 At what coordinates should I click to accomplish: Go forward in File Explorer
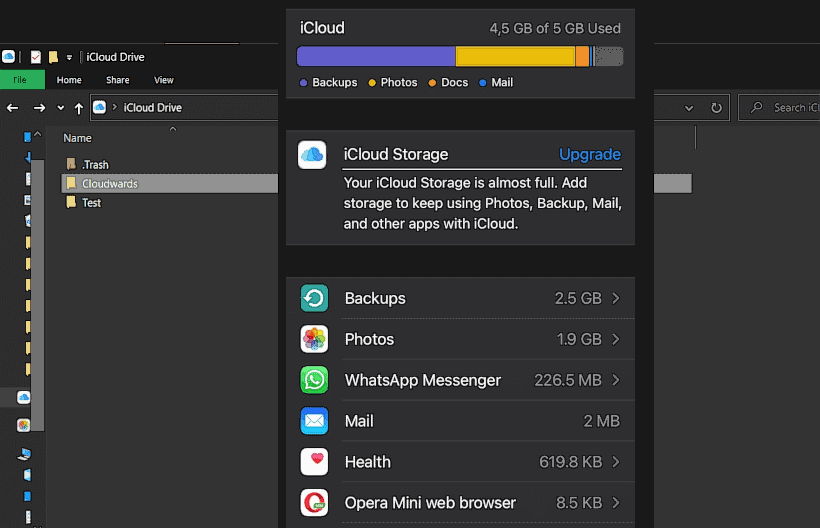click(39, 108)
